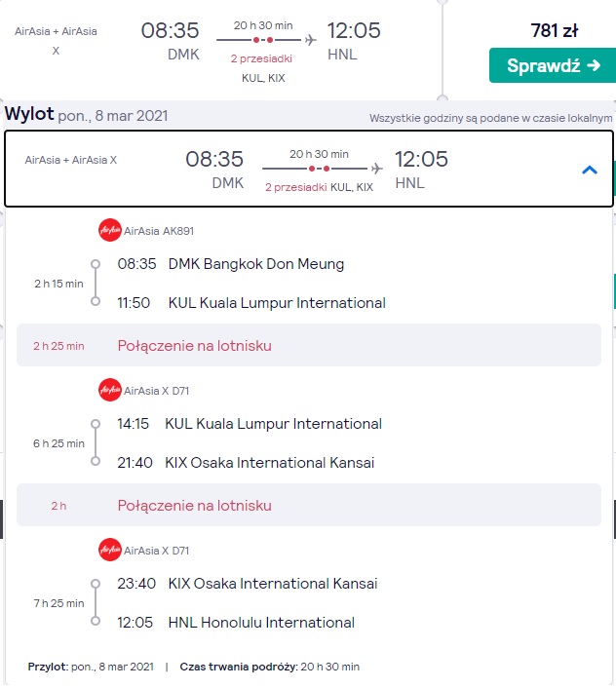
Task: Click the 2 h 25 min layover bar
Action: tap(309, 345)
